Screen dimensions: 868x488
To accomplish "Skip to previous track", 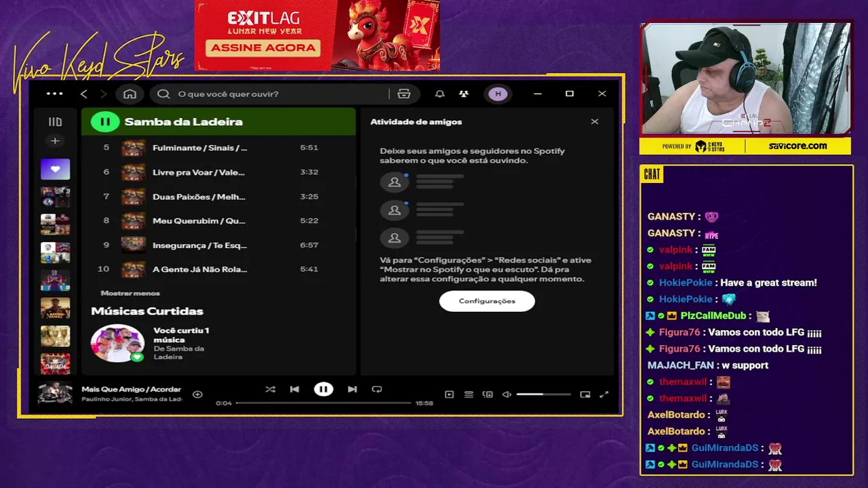I will click(x=294, y=389).
